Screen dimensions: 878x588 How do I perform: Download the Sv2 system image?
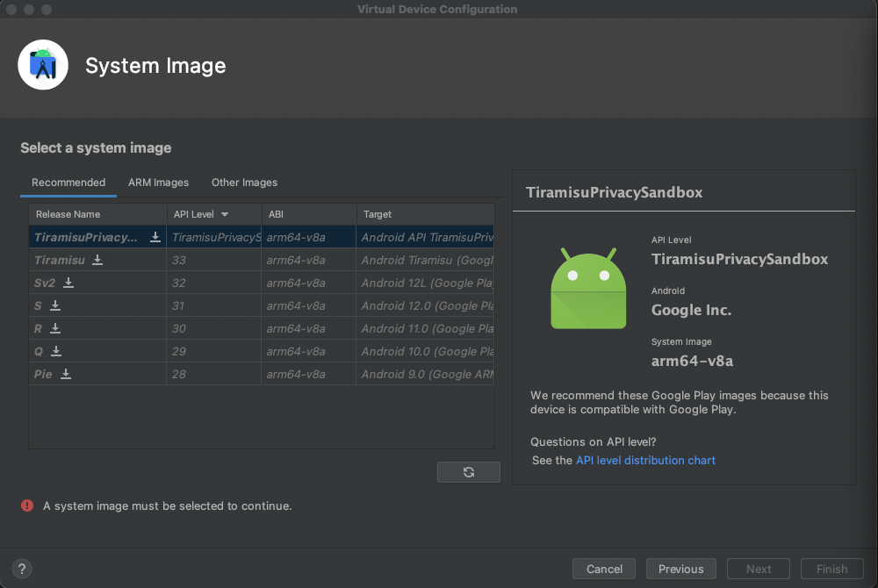(x=68, y=283)
